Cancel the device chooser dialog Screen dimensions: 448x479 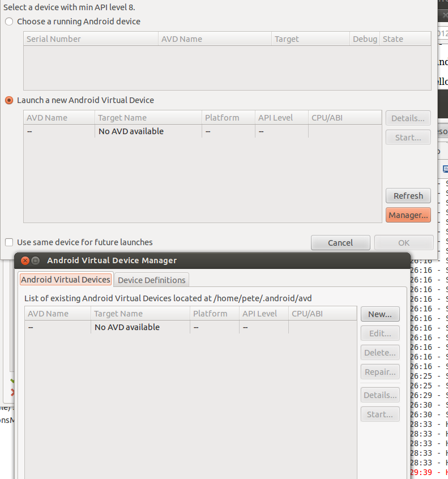[340, 243]
